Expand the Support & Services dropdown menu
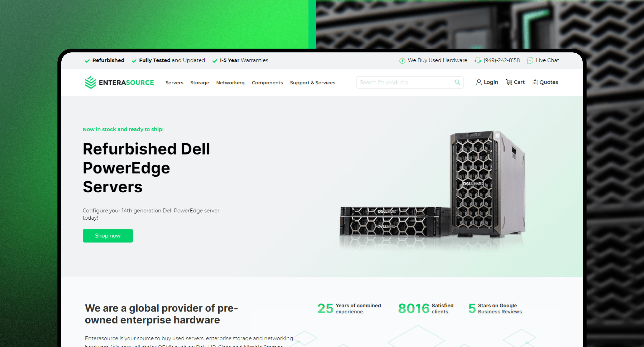644x347 pixels. click(312, 82)
